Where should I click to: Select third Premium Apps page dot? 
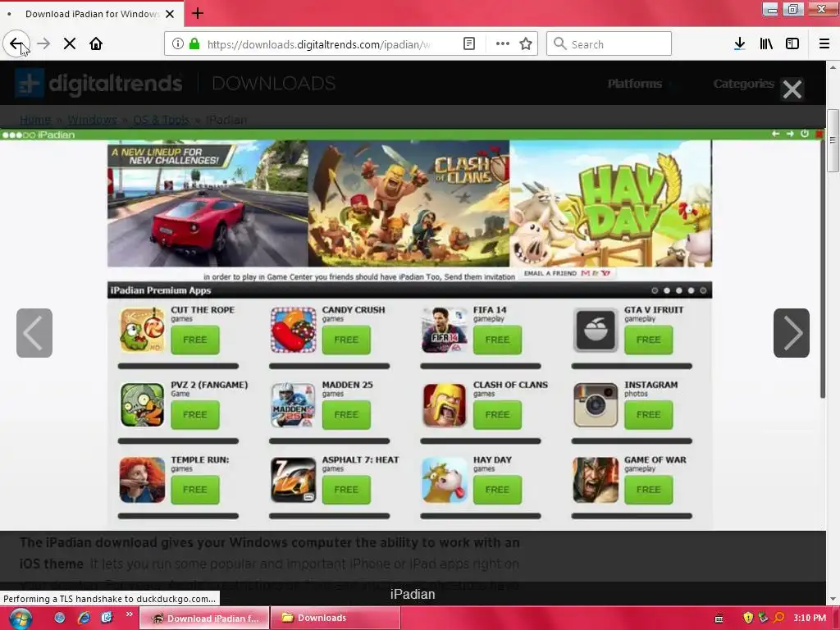(x=678, y=290)
